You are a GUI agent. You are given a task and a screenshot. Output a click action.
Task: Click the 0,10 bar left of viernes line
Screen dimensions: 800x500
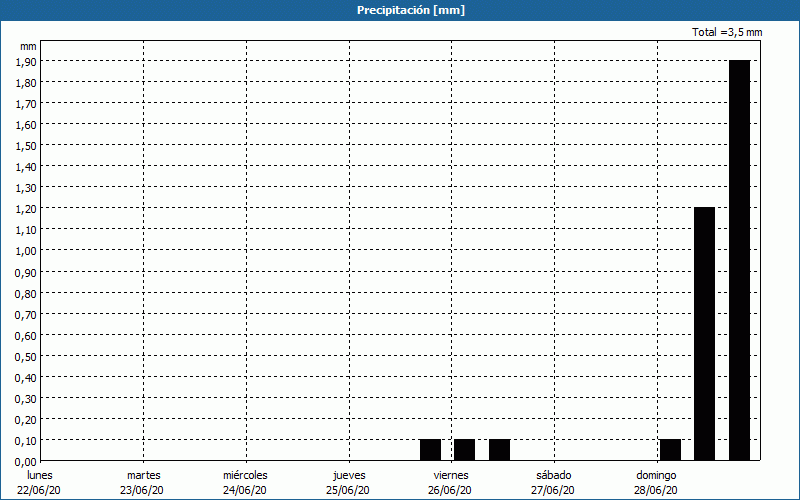pyautogui.click(x=431, y=449)
